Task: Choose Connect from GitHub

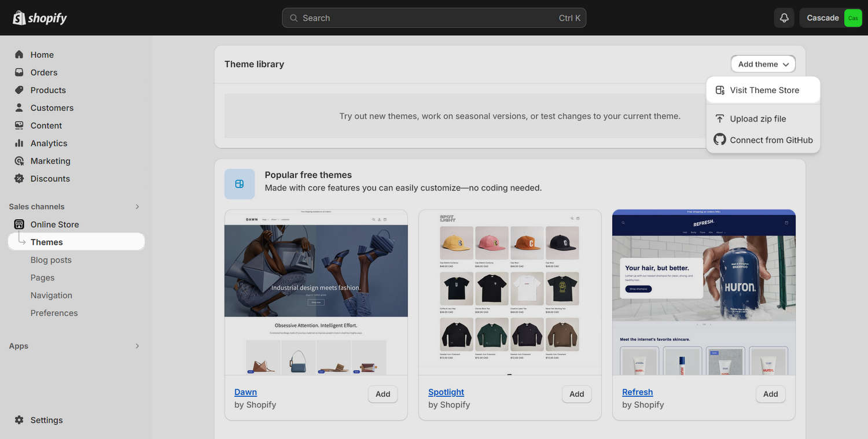Action: click(x=763, y=140)
